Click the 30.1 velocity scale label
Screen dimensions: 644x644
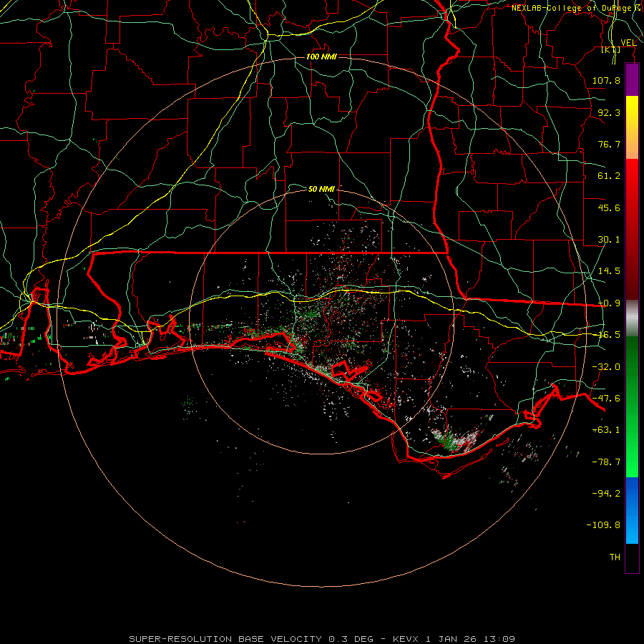609,240
